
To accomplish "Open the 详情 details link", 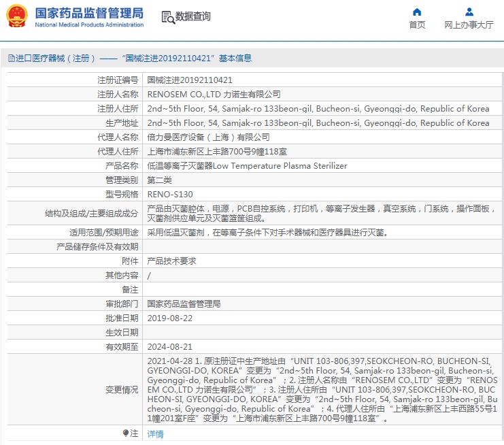I will coord(155,433).
